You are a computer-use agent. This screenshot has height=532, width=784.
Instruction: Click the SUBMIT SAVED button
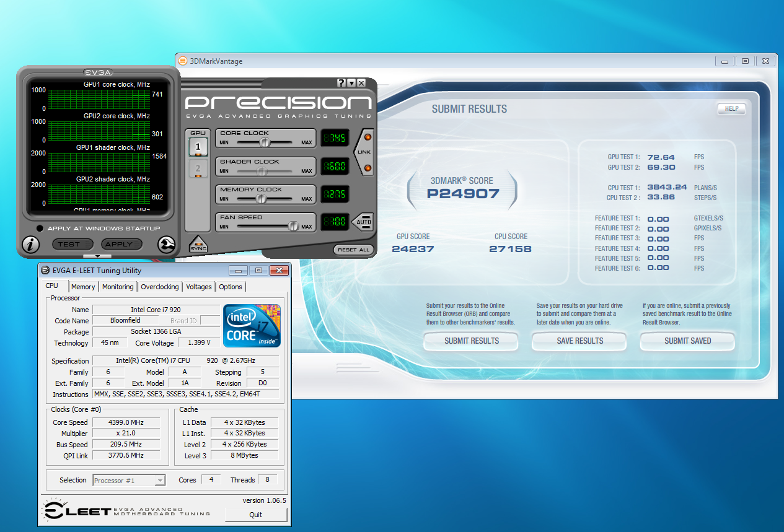click(688, 341)
